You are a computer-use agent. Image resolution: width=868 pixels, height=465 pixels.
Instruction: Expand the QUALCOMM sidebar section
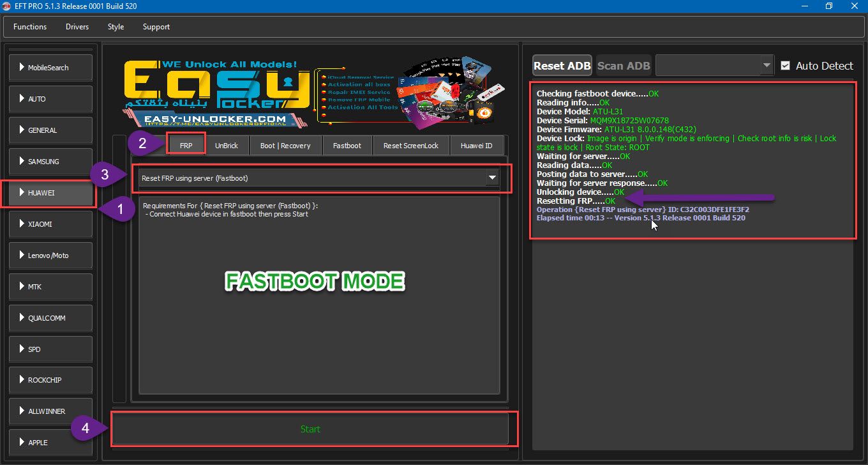(x=51, y=318)
